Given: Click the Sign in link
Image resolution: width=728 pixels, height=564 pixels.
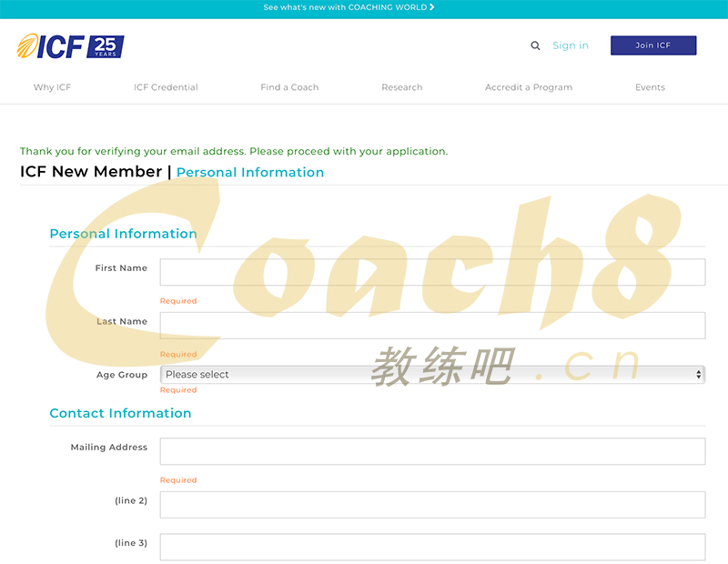Looking at the screenshot, I should pyautogui.click(x=571, y=45).
